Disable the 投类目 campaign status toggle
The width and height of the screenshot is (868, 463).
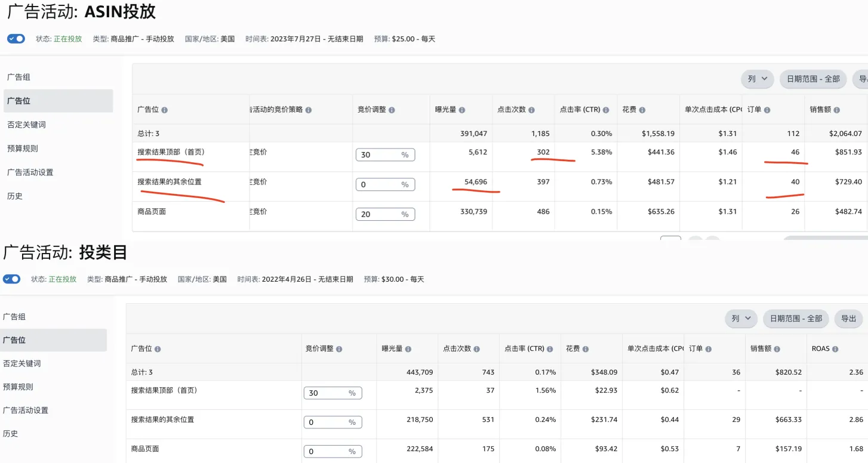coord(11,279)
